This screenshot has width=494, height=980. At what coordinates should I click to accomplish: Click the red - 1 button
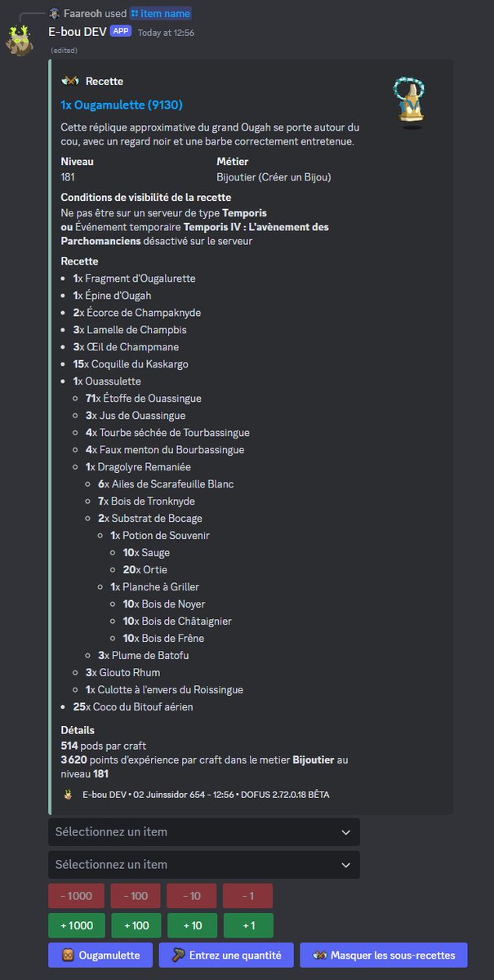pos(247,896)
